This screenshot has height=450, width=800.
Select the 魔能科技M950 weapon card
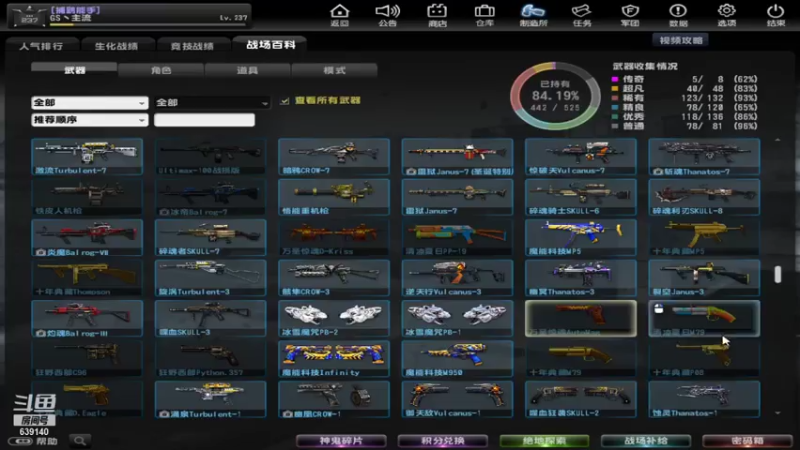tap(457, 359)
